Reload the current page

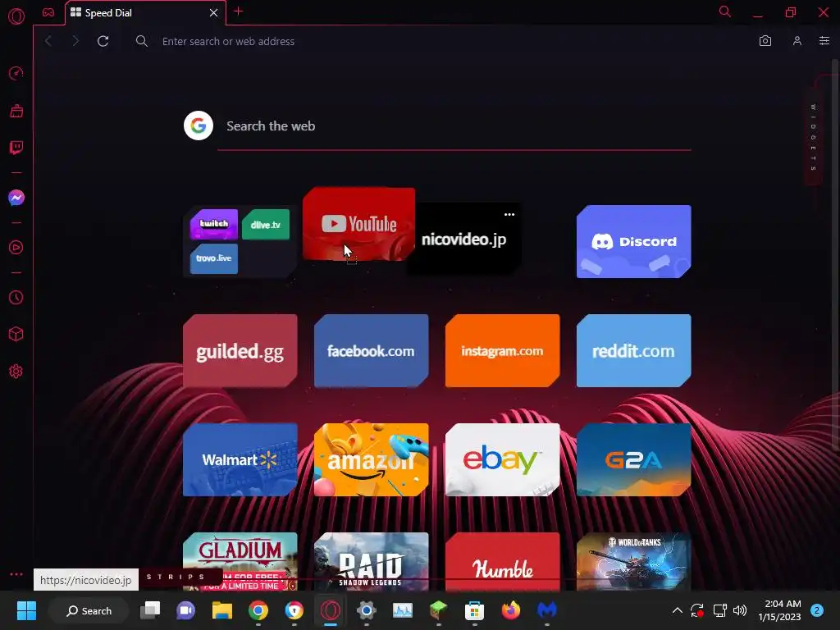click(x=103, y=41)
